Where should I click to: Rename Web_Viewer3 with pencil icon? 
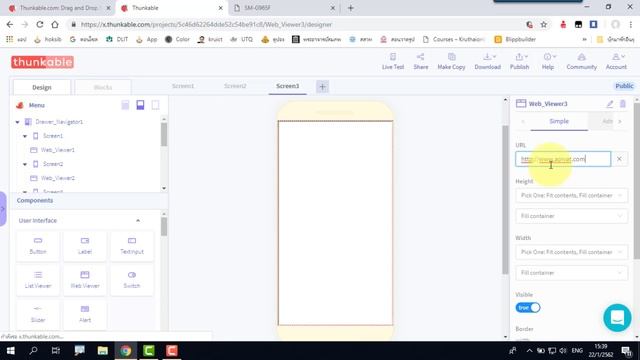tap(609, 104)
